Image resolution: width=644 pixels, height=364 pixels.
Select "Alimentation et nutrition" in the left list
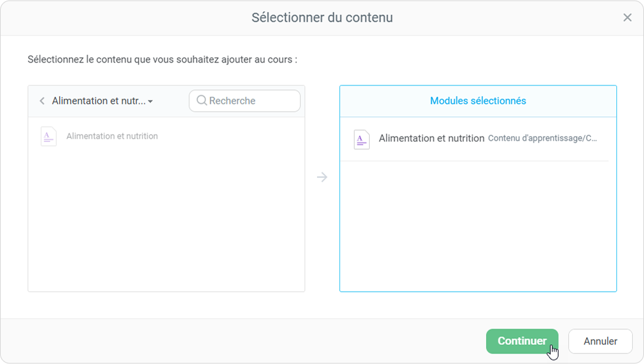click(x=112, y=137)
